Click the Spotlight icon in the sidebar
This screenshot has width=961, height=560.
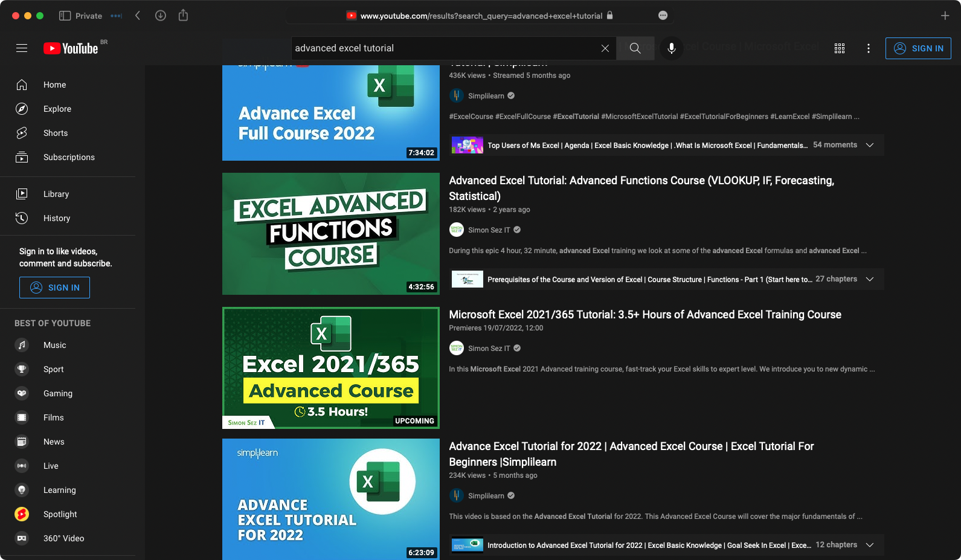tap(22, 514)
